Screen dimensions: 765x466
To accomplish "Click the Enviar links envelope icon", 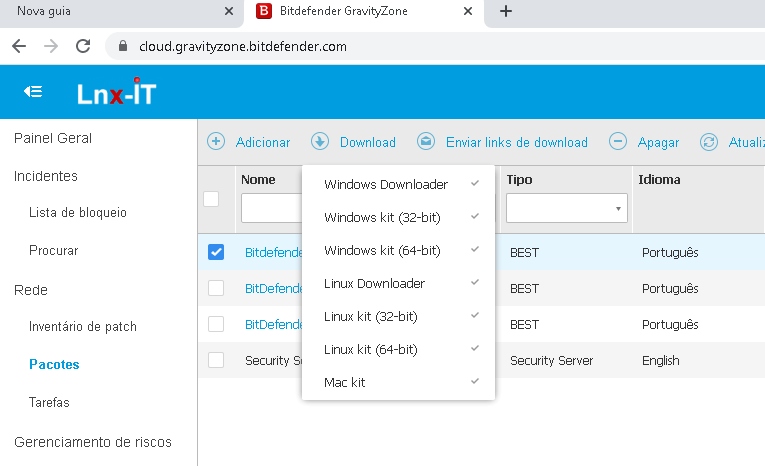I will [426, 142].
